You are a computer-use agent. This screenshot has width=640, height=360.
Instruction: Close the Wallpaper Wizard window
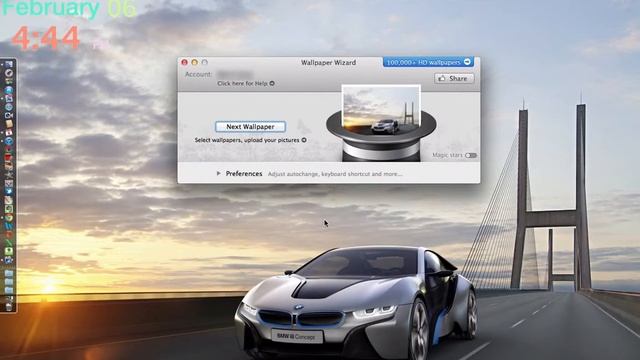(184, 62)
